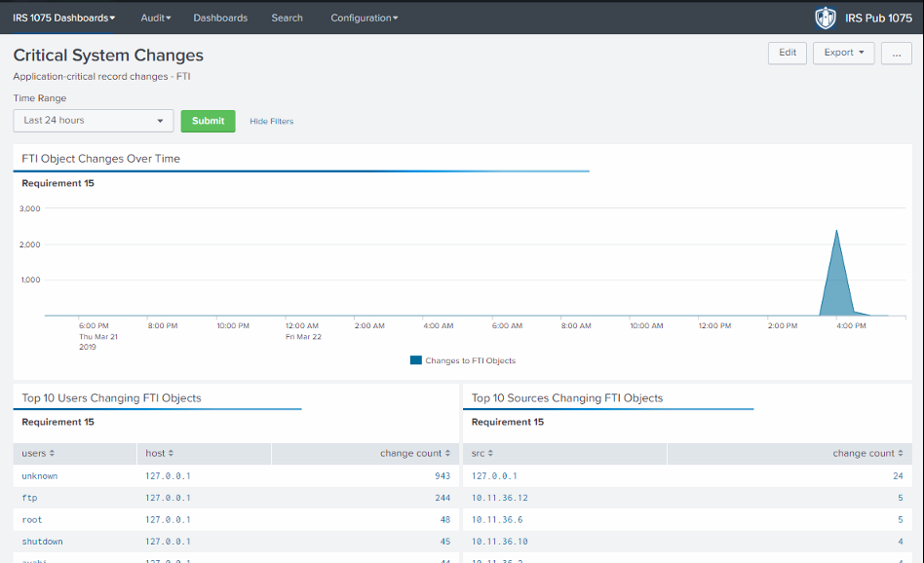
Task: Click the green Submit button
Action: tap(208, 121)
